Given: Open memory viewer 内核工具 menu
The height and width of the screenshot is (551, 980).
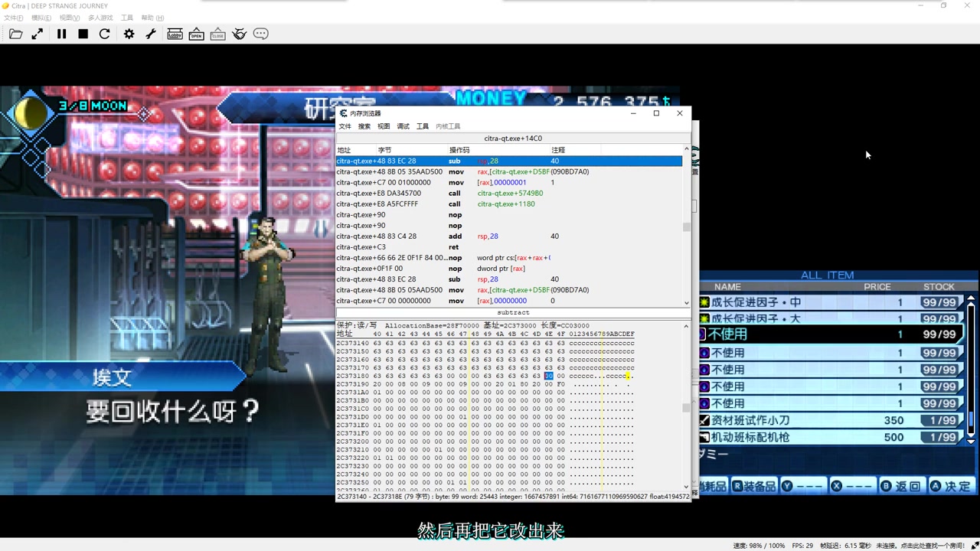Looking at the screenshot, I should pyautogui.click(x=448, y=126).
